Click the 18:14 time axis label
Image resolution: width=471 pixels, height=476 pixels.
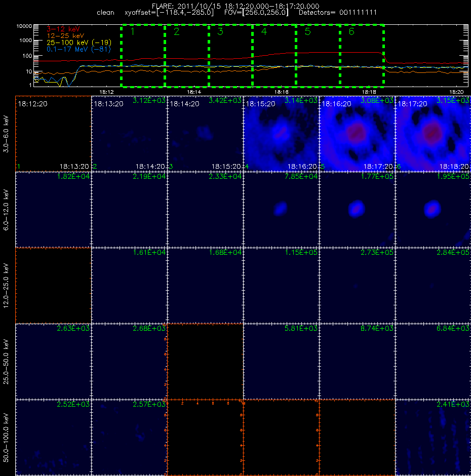tap(194, 92)
